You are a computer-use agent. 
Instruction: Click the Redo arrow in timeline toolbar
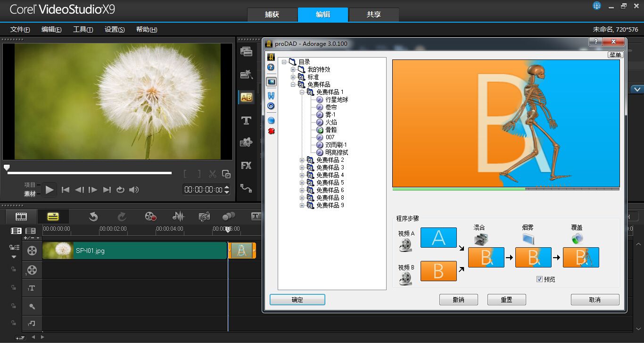(122, 217)
